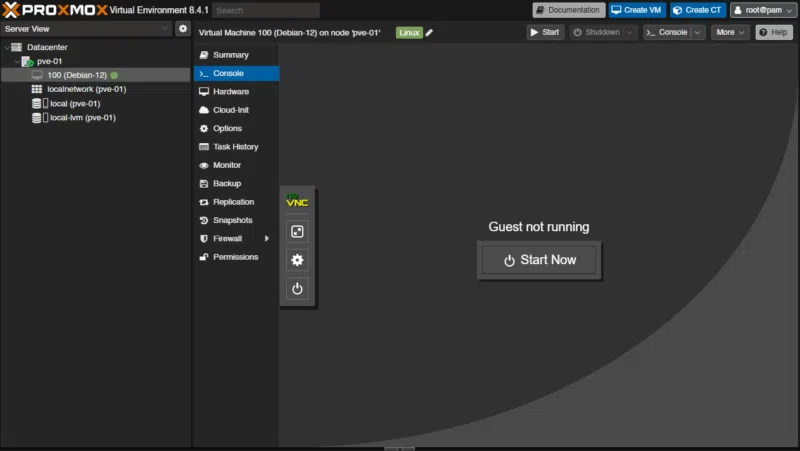
Task: Click the pencil icon to edit tags
Action: tap(429, 33)
